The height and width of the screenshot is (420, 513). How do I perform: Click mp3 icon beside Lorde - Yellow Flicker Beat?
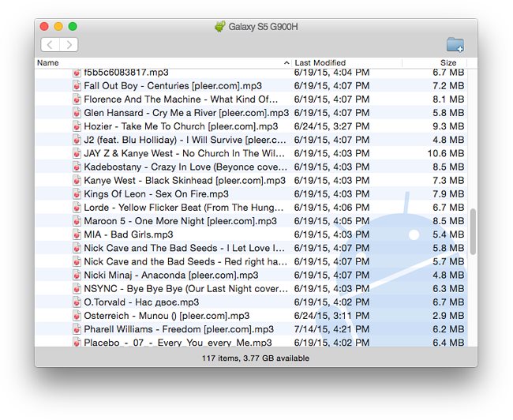pos(77,208)
